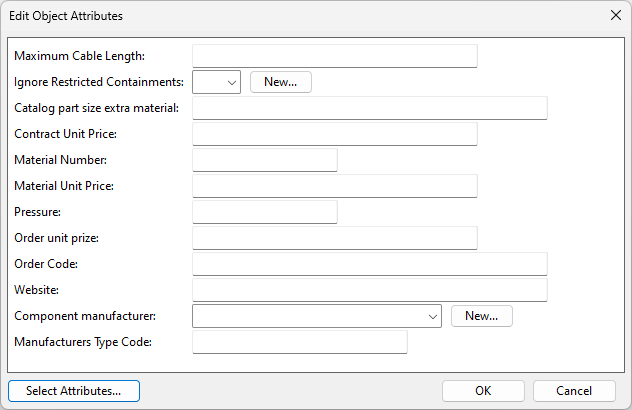Viewport: 632px width, 410px height.
Task: Select the Order Code text field
Action: 369,264
